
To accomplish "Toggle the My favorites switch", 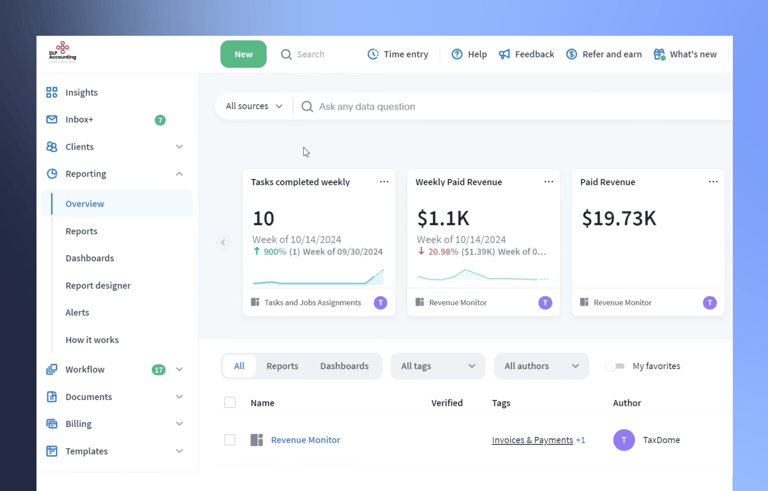I will (x=615, y=366).
